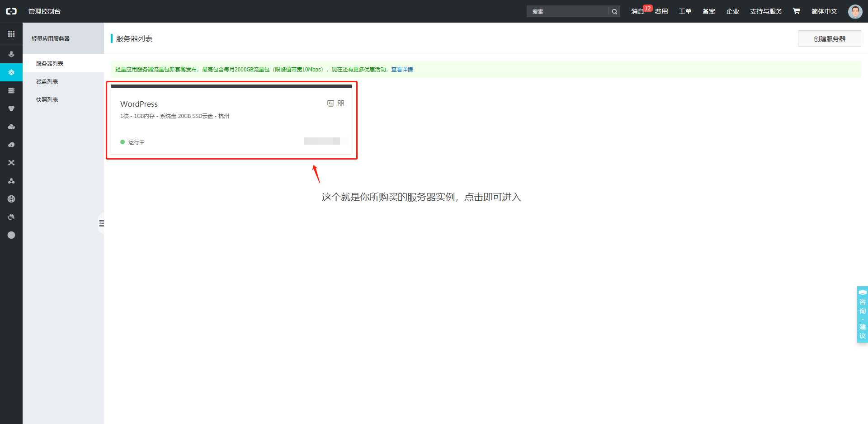Open the shopping cart

pos(797,11)
